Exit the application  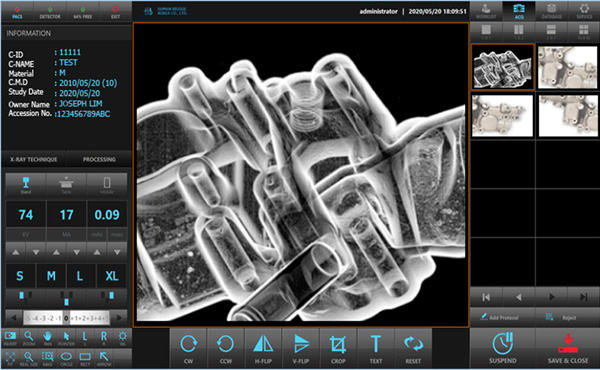[115, 12]
